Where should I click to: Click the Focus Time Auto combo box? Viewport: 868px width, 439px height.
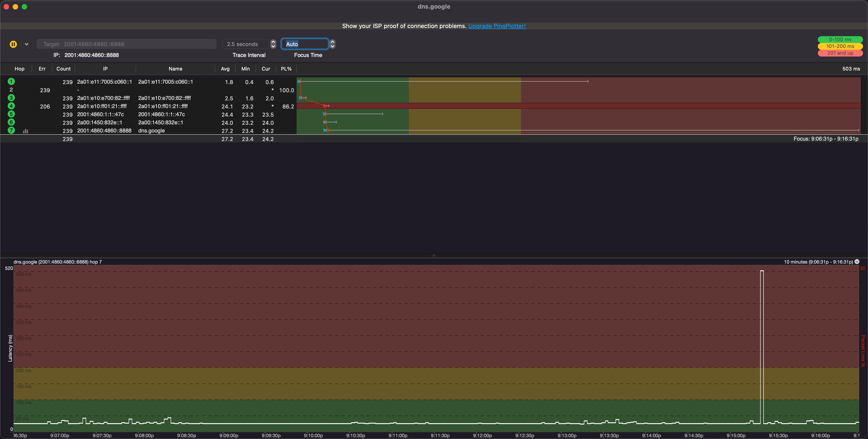[305, 44]
